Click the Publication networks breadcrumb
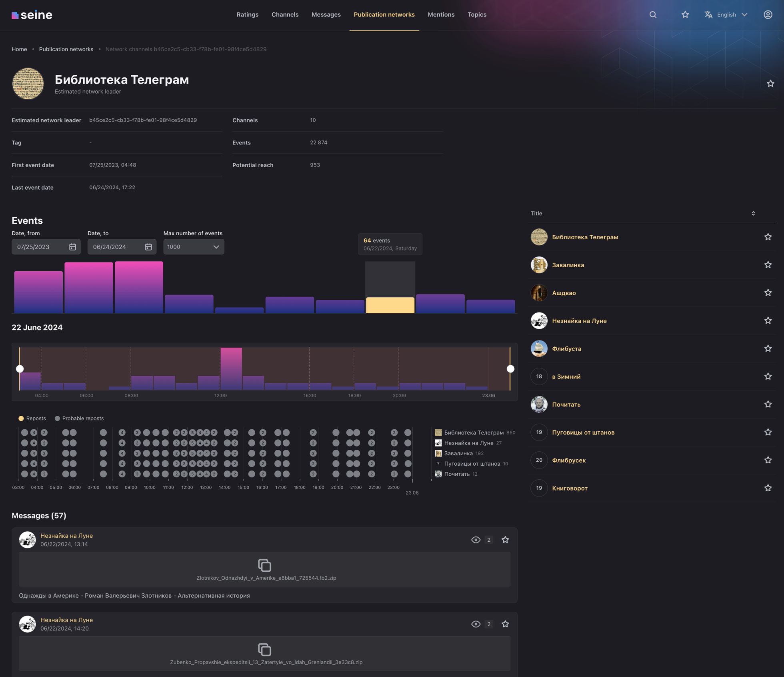The height and width of the screenshot is (677, 784). (x=66, y=49)
